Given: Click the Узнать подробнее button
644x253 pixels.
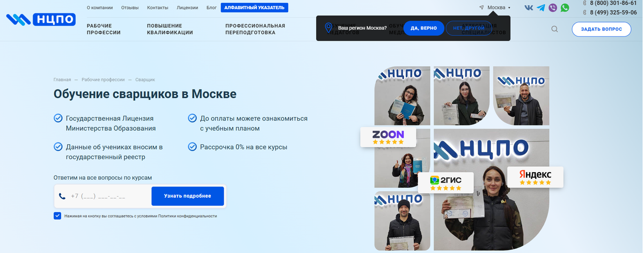Looking at the screenshot, I should [x=187, y=196].
